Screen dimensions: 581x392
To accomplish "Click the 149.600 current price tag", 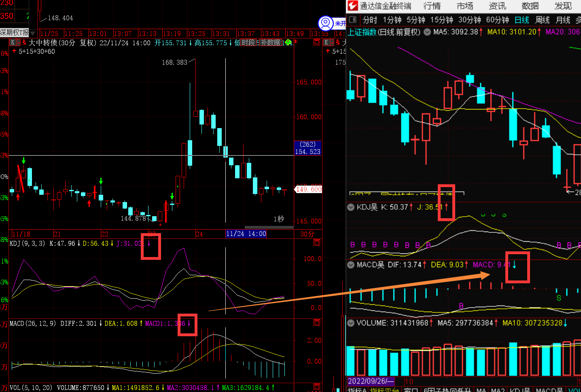I will click(x=308, y=189).
